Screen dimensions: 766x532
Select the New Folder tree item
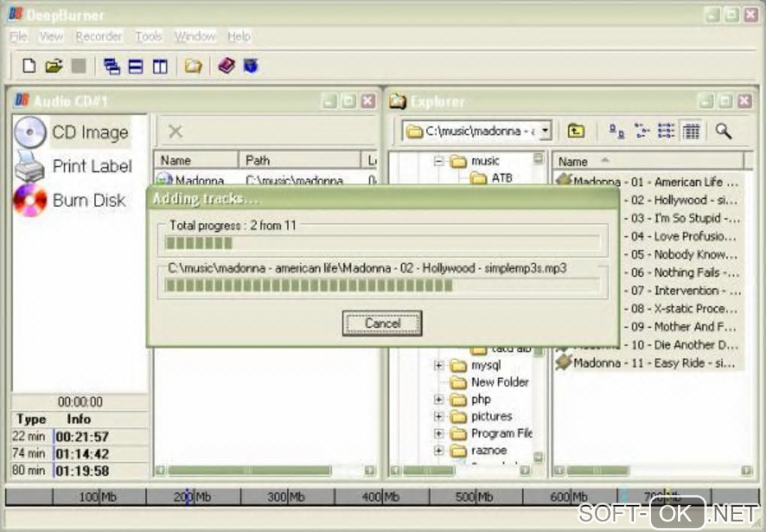click(x=499, y=382)
